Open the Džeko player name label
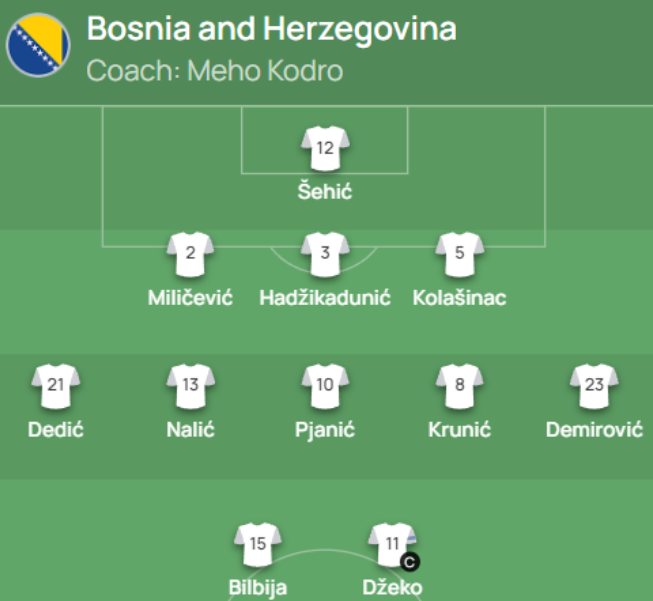 tap(392, 588)
